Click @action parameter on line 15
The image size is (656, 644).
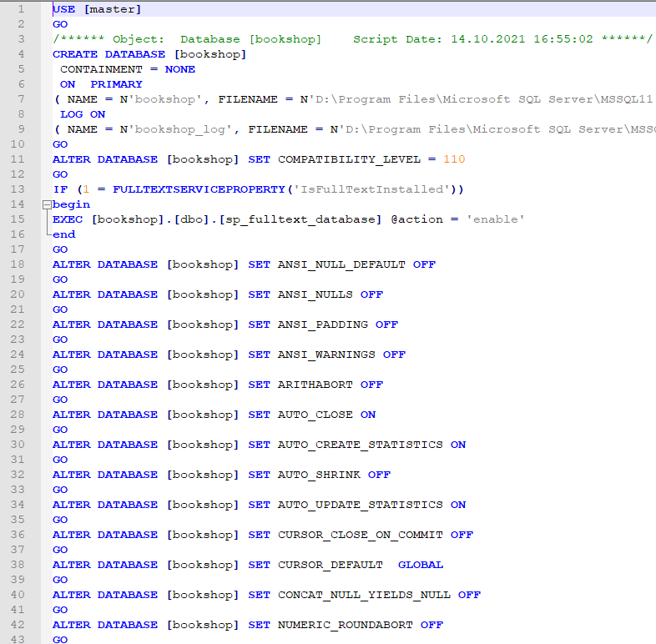pyautogui.click(x=416, y=219)
